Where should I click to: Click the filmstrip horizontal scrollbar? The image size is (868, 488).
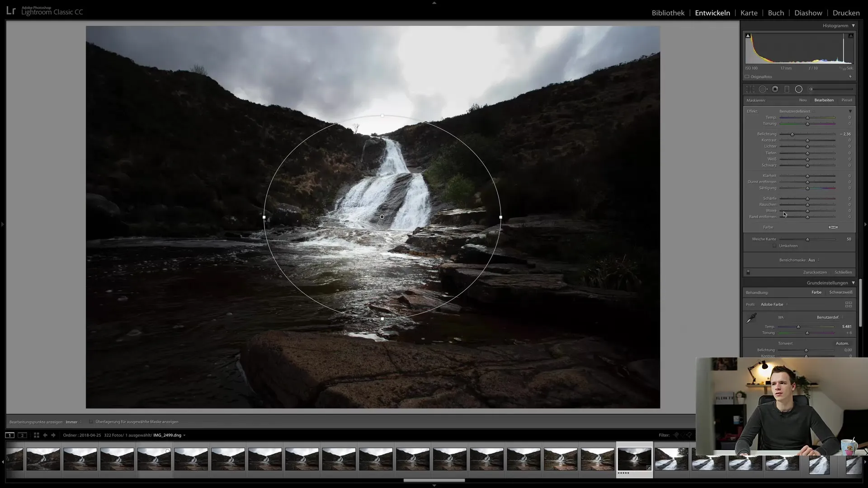pyautogui.click(x=434, y=480)
